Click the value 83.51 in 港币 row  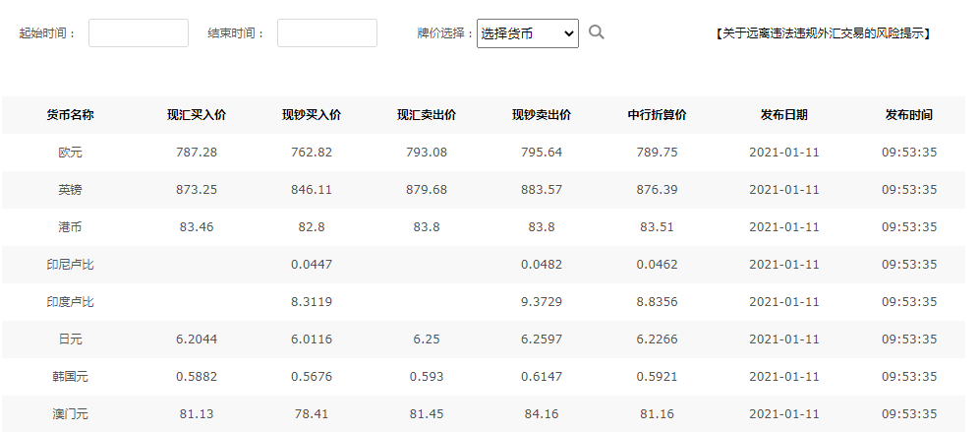[657, 226]
